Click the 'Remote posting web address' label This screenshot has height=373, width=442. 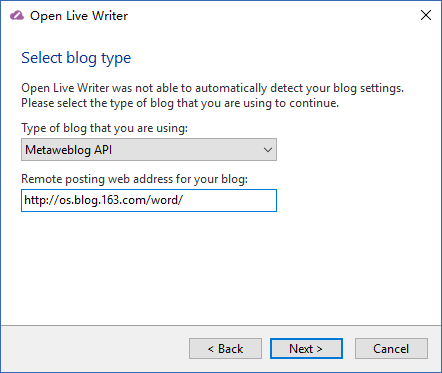[134, 179]
